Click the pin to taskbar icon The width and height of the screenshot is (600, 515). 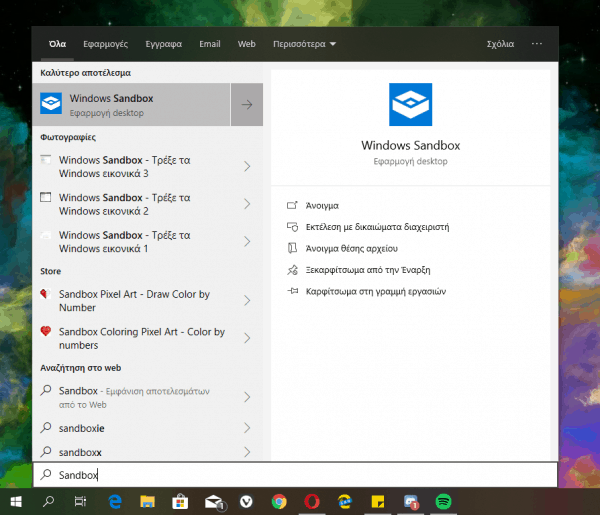[292, 291]
